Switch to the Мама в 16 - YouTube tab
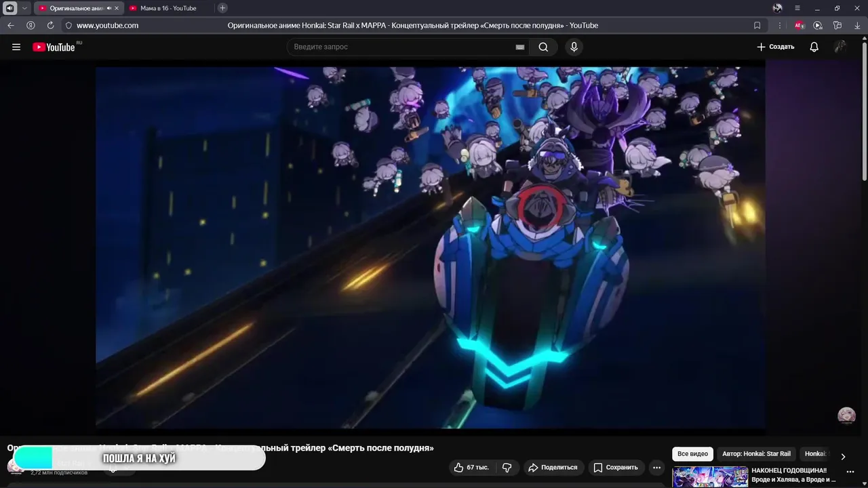This screenshot has width=868, height=488. [x=168, y=8]
